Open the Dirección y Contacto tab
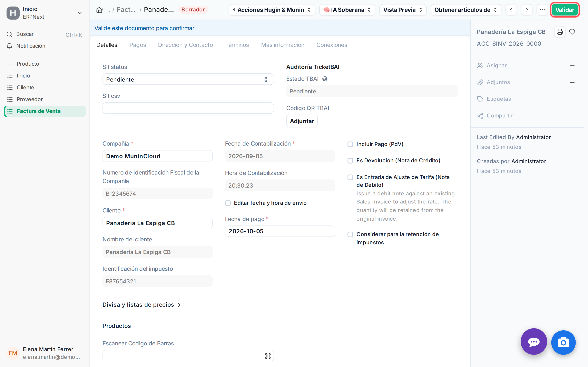The image size is (588, 367). click(x=185, y=45)
